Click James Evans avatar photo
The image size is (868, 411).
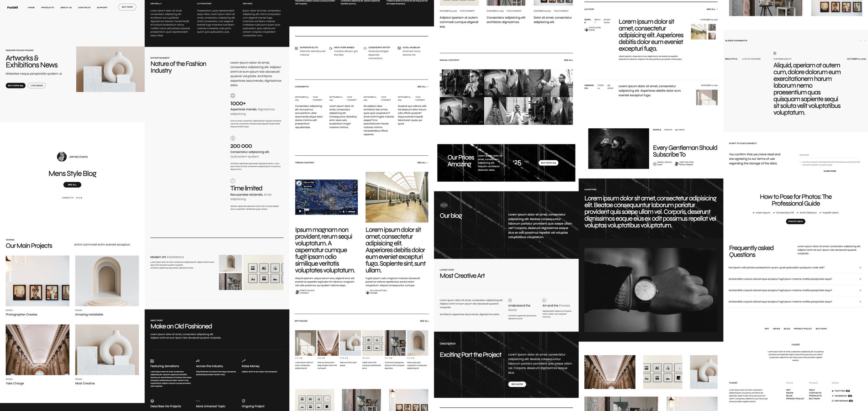tap(62, 157)
